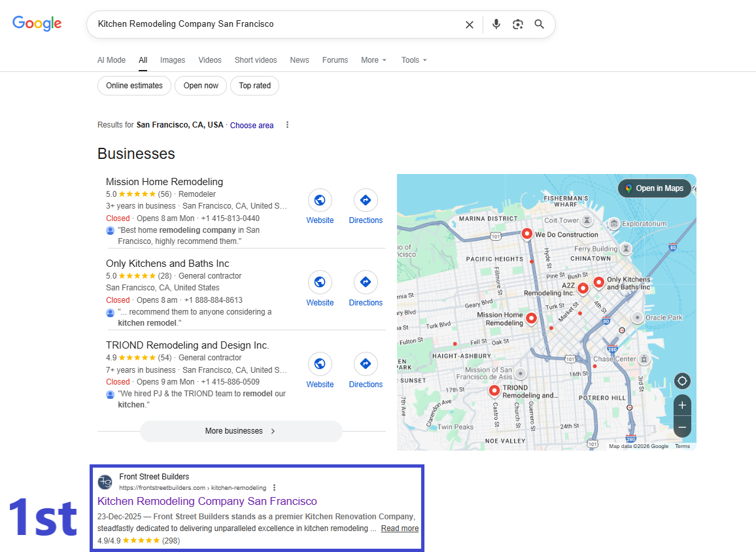Get directions to Mission Home Remodeling
Screen dimensions: 756x552
point(366,200)
